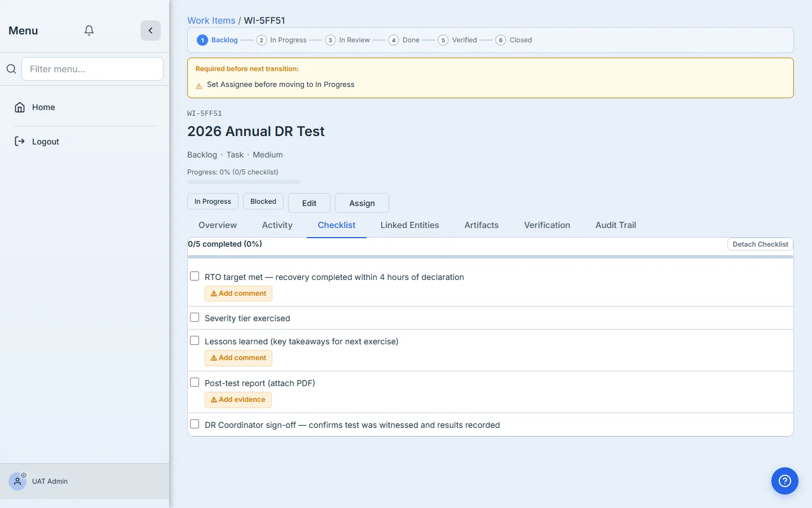Mark the work item Blocked

pyautogui.click(x=263, y=202)
